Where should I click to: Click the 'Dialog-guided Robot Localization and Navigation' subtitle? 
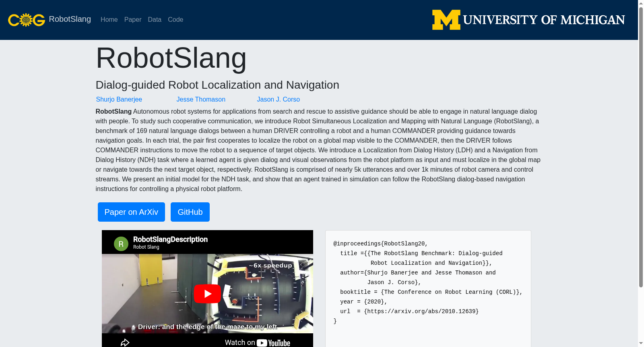point(217,85)
